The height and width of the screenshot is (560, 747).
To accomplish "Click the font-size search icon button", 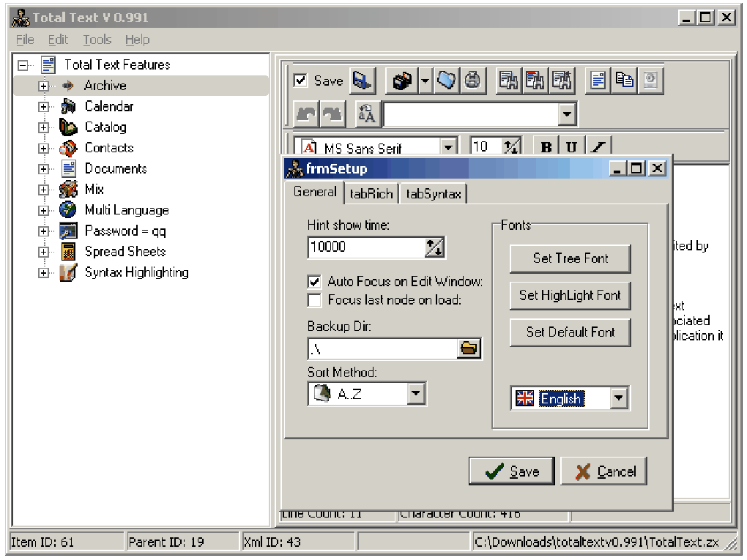I will (x=368, y=114).
